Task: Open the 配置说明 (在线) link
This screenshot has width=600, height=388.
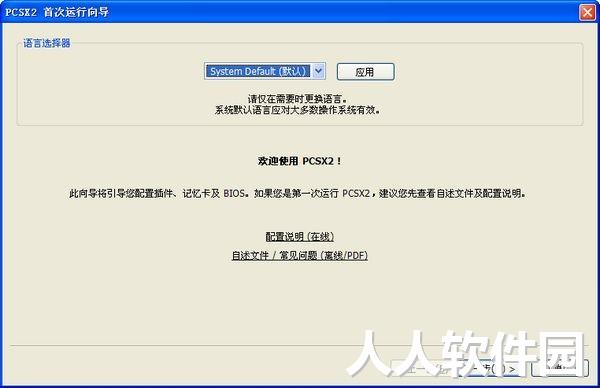Action: click(x=300, y=237)
